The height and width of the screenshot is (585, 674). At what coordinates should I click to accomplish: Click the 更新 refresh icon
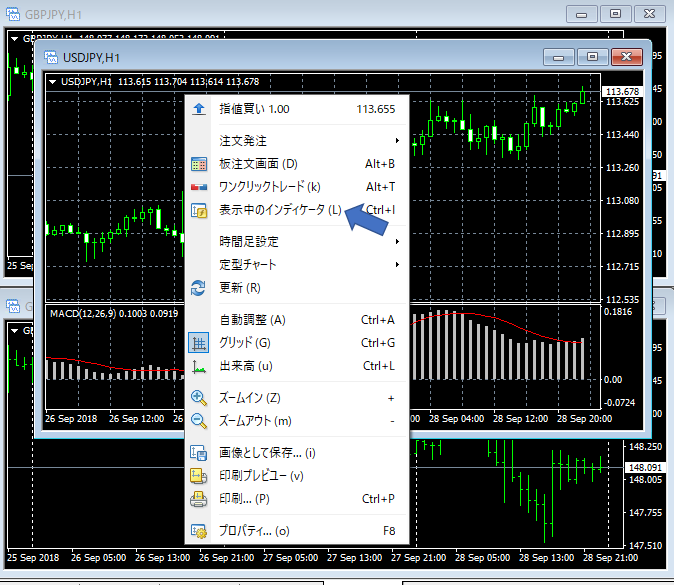pyautogui.click(x=198, y=288)
